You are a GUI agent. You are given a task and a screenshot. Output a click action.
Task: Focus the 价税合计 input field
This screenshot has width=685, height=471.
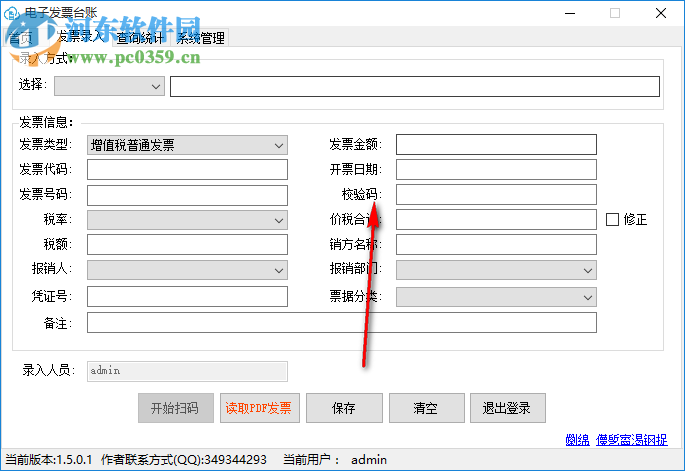point(496,219)
